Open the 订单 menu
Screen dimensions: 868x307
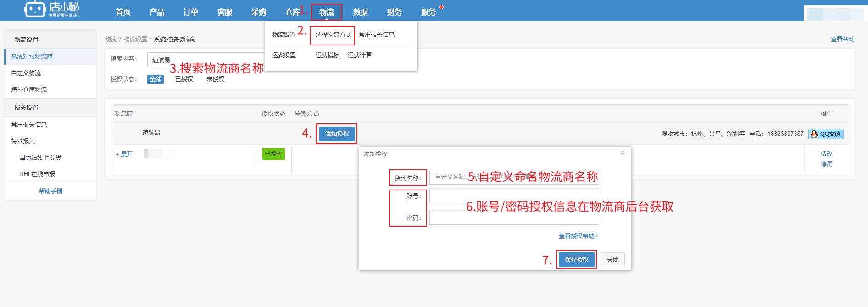(x=191, y=12)
